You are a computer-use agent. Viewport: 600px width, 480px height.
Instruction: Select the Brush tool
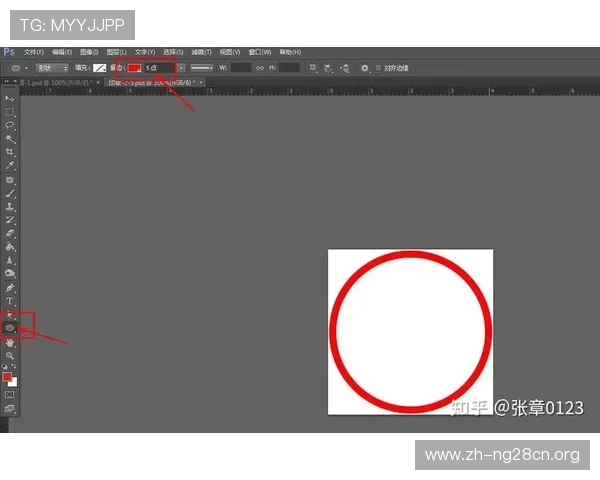pyautogui.click(x=10, y=193)
